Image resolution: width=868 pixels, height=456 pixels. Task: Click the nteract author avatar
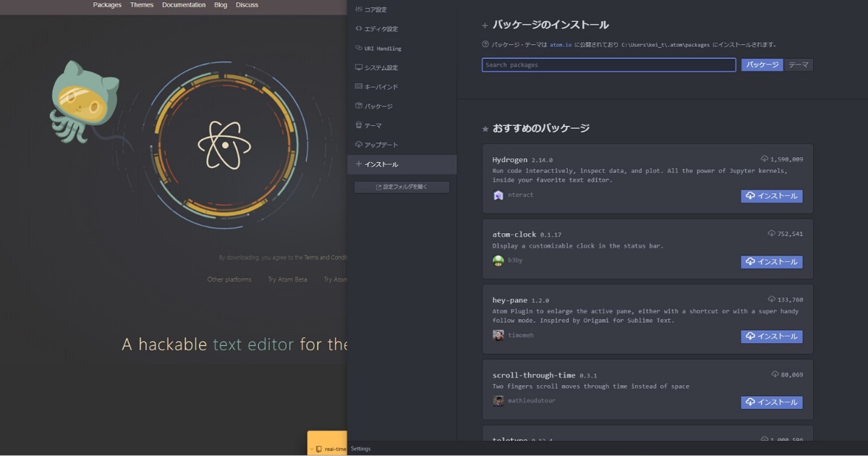(x=498, y=195)
